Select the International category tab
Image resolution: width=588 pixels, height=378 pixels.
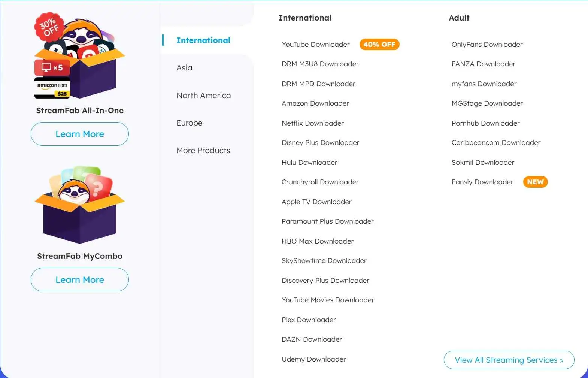203,40
